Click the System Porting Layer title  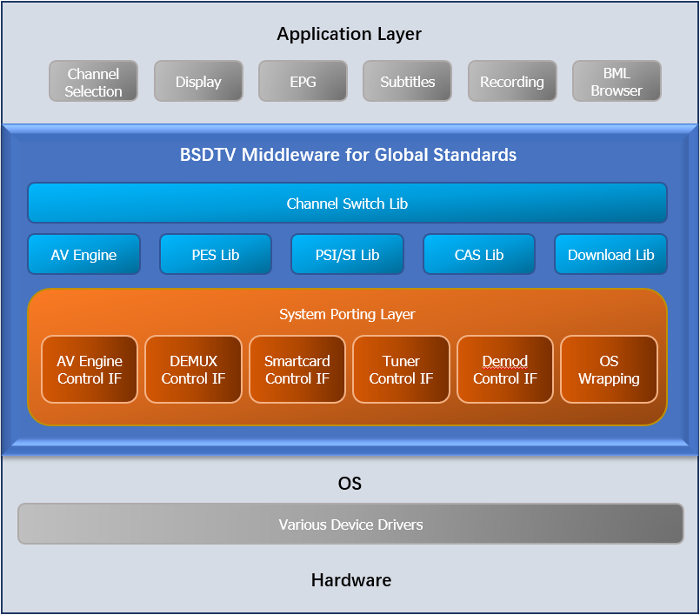[x=347, y=314]
